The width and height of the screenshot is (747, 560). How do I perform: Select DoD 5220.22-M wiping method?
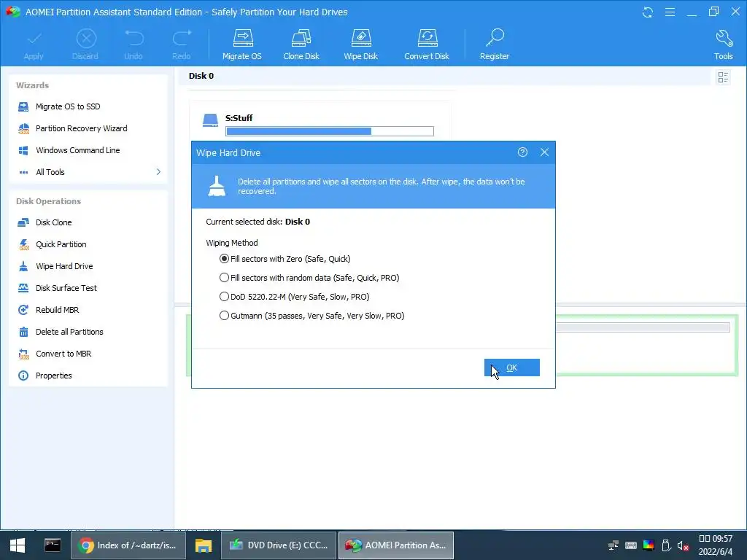coord(224,297)
